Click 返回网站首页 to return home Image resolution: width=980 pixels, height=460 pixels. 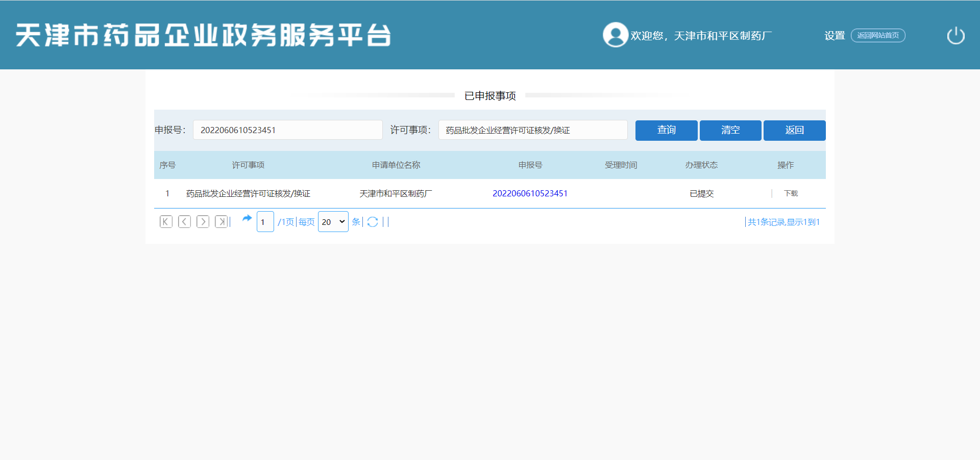pos(878,36)
